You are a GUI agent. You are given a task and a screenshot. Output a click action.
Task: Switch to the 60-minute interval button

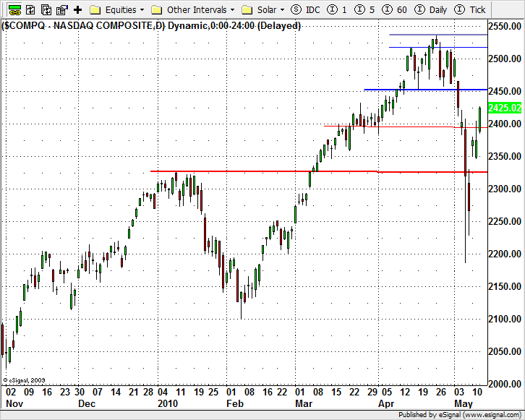click(x=394, y=9)
